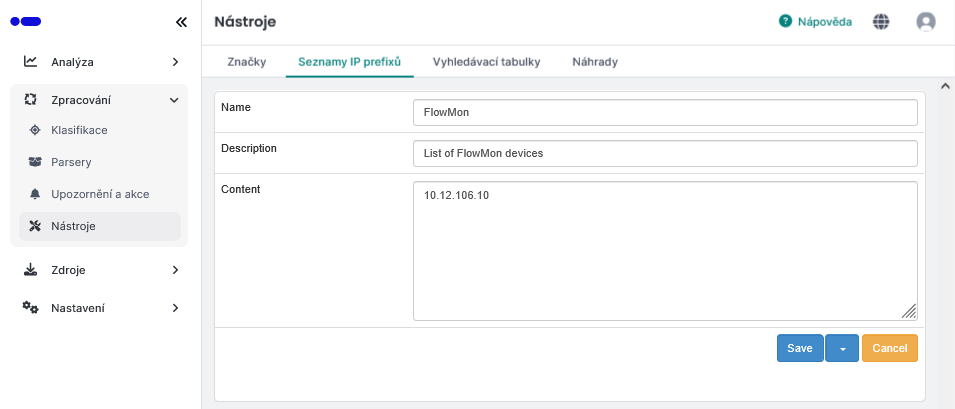The width and height of the screenshot is (955, 409).
Task: Open the Nápověda help link
Action: 825,22
